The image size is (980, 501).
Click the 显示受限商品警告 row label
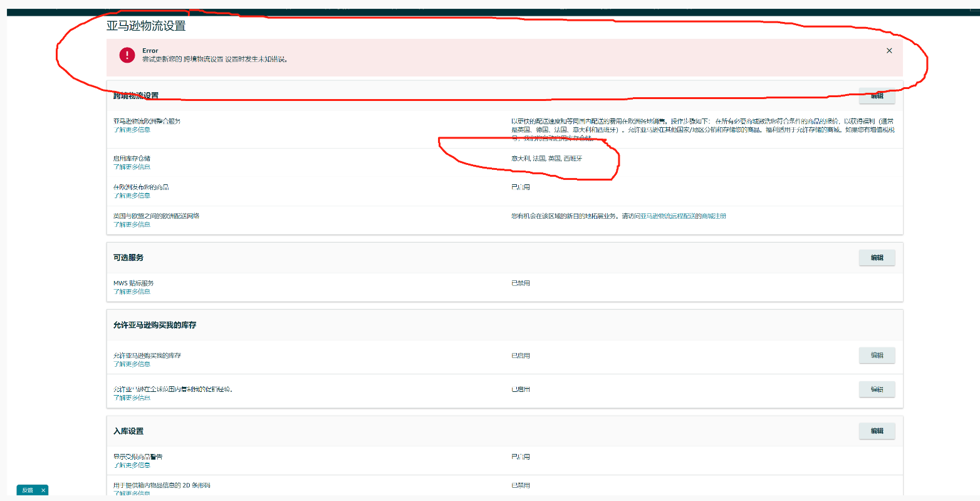[x=138, y=457]
